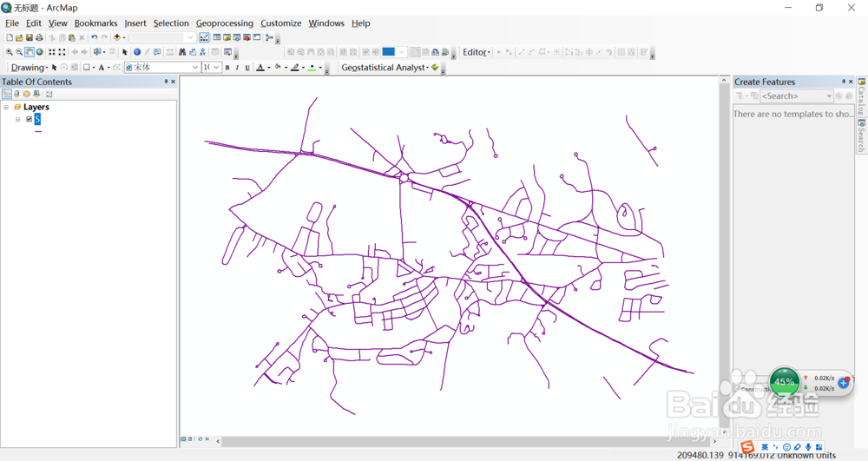The height and width of the screenshot is (461, 868).
Task: Click Fixed Zoom Out icon
Action: click(x=62, y=52)
